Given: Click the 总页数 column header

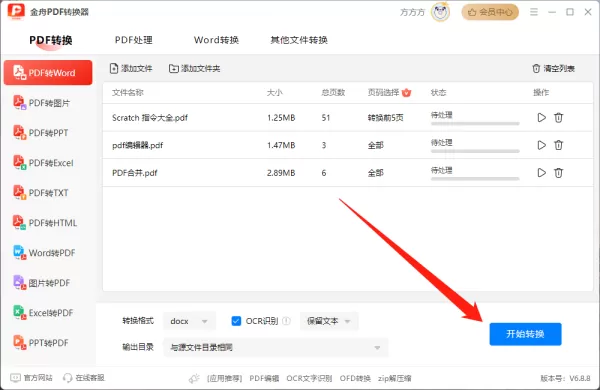Looking at the screenshot, I should tap(333, 93).
